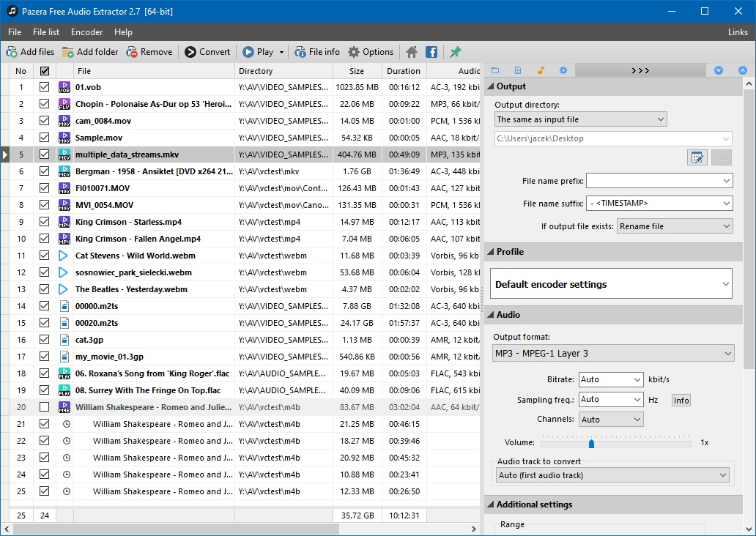Open the 'Audio track to convert' dropdown
This screenshot has width=756, height=536.
click(x=612, y=474)
